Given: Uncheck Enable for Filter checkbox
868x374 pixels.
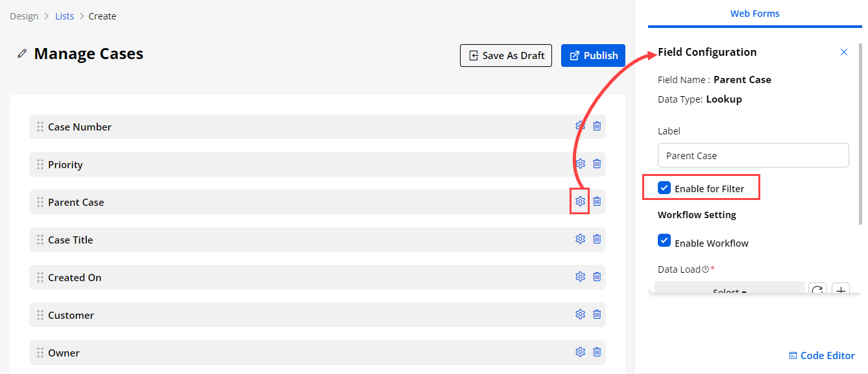Looking at the screenshot, I should (x=664, y=188).
